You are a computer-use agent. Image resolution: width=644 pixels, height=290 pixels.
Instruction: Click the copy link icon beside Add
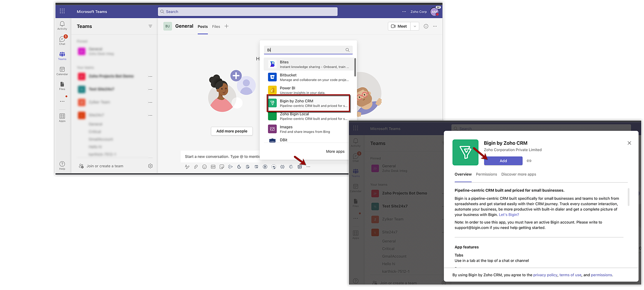pyautogui.click(x=529, y=161)
